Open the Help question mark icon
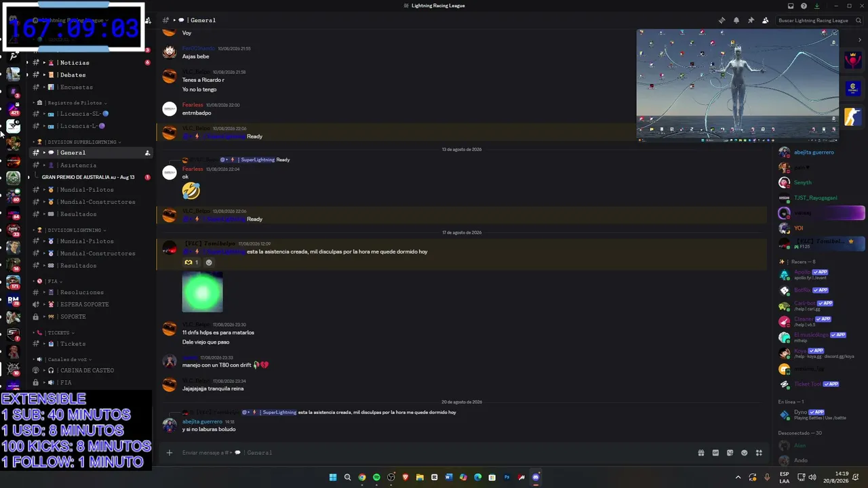This screenshot has width=868, height=488. [x=804, y=6]
